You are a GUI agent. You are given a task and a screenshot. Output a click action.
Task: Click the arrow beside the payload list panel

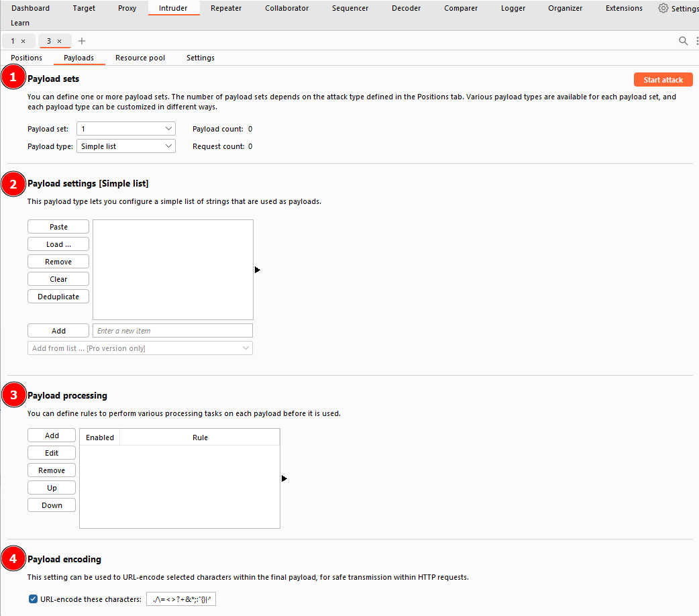(x=257, y=269)
